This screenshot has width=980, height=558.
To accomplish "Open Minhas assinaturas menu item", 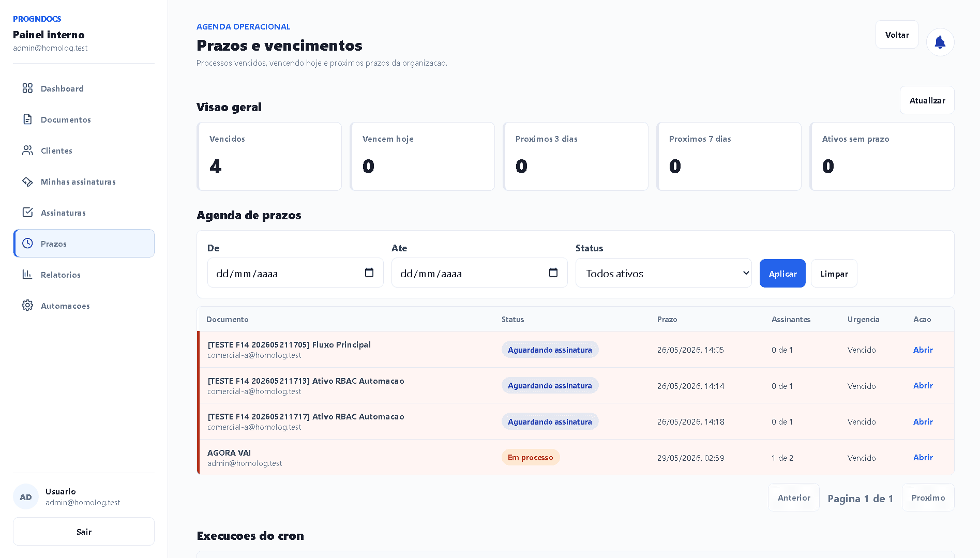I will click(x=84, y=182).
